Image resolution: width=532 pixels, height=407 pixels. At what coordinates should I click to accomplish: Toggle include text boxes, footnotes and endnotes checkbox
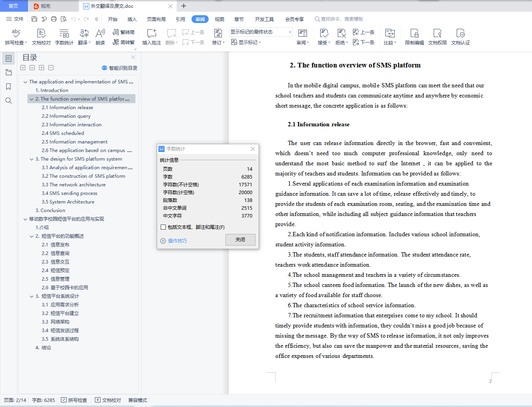[163, 227]
